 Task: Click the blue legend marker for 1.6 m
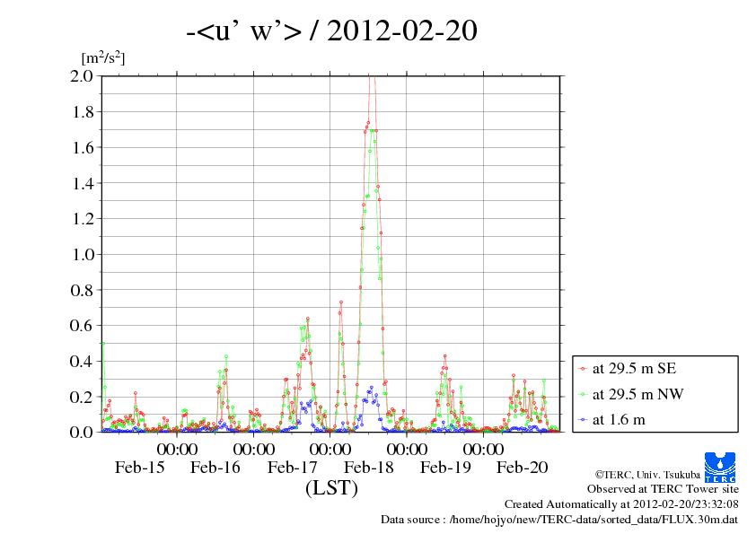[584, 420]
